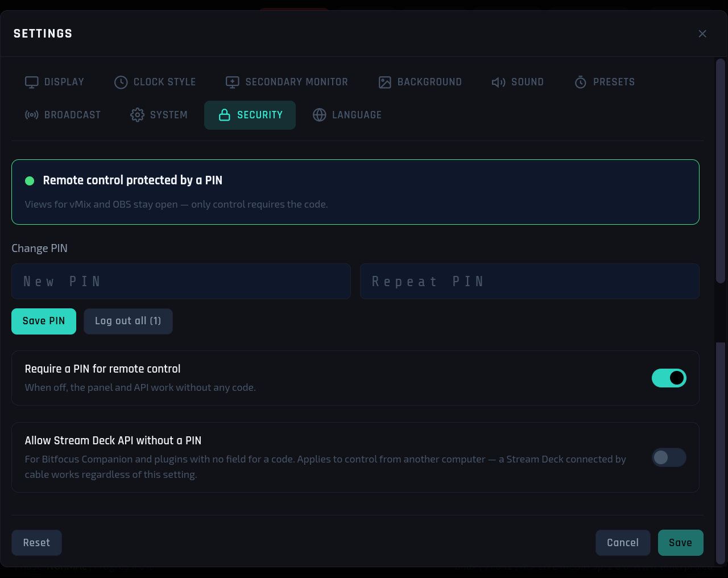Click the Save PIN button

coord(44,321)
